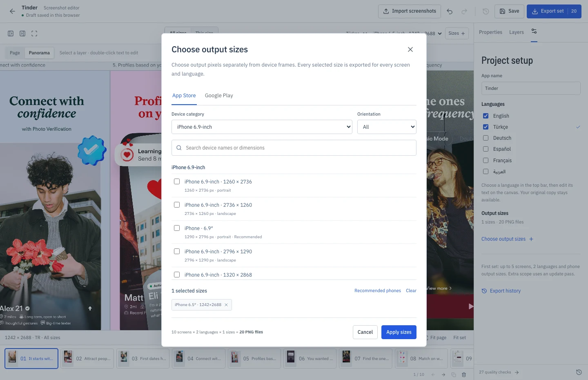Click the checkmark icon beside Türkçe
Viewport: 588px width, 380px height.
pyautogui.click(x=578, y=127)
